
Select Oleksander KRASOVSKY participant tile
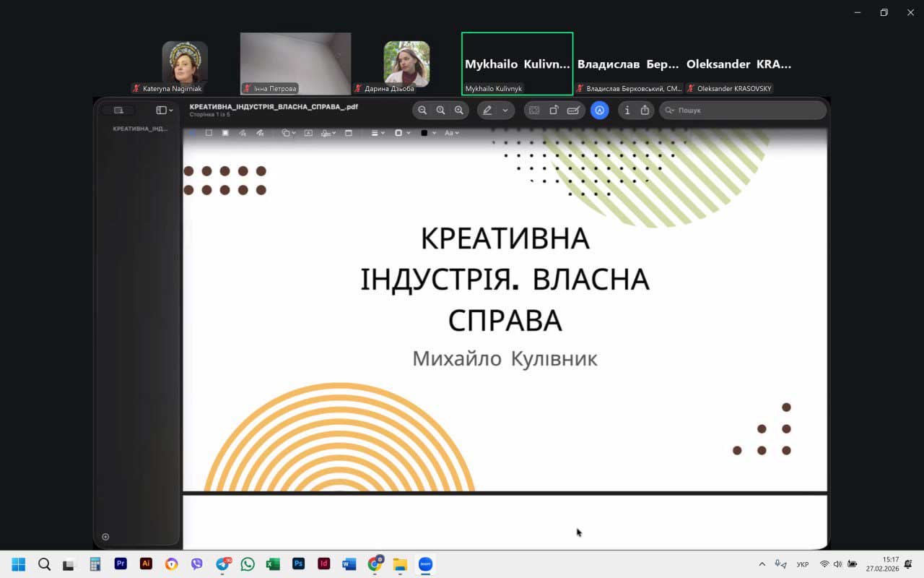[738, 64]
